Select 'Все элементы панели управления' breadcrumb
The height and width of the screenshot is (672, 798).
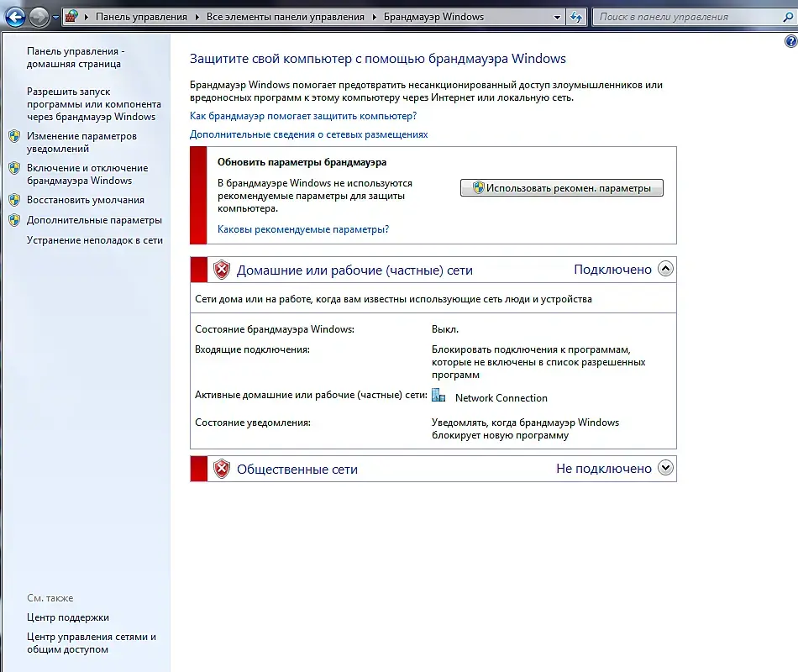pos(286,17)
